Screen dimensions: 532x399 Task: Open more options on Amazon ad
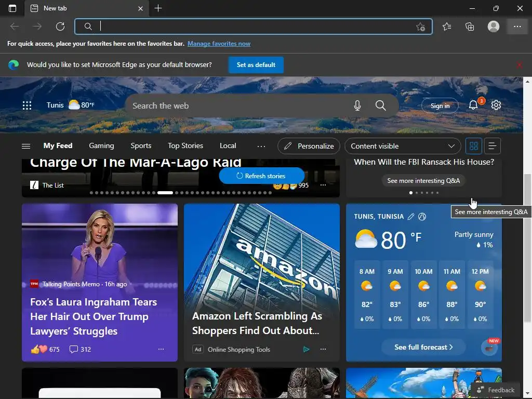pyautogui.click(x=323, y=349)
